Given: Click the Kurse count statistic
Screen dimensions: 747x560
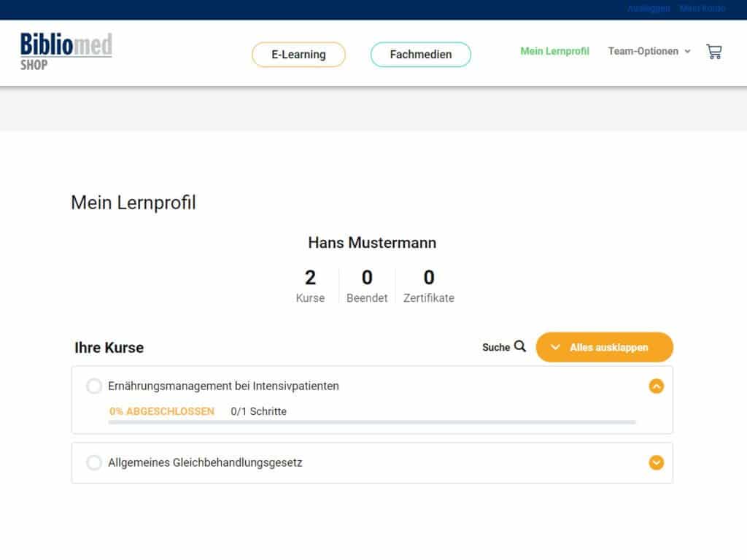Looking at the screenshot, I should point(310,286).
